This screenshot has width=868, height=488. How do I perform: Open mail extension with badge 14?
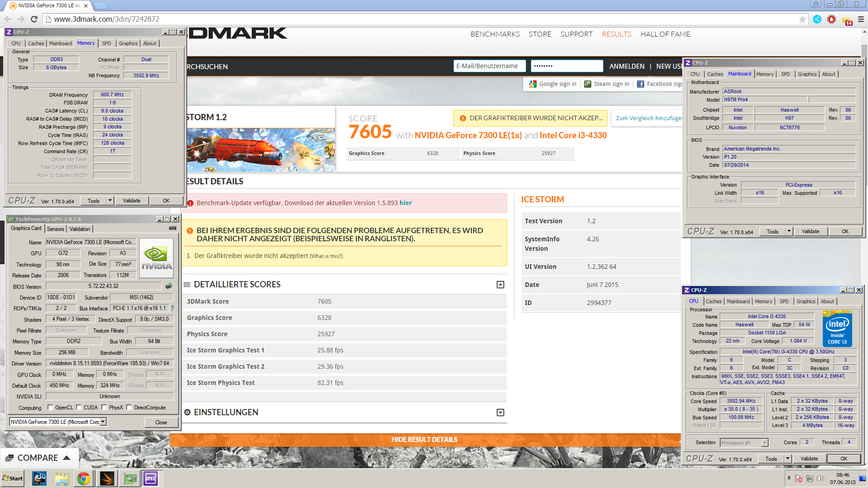(847, 20)
